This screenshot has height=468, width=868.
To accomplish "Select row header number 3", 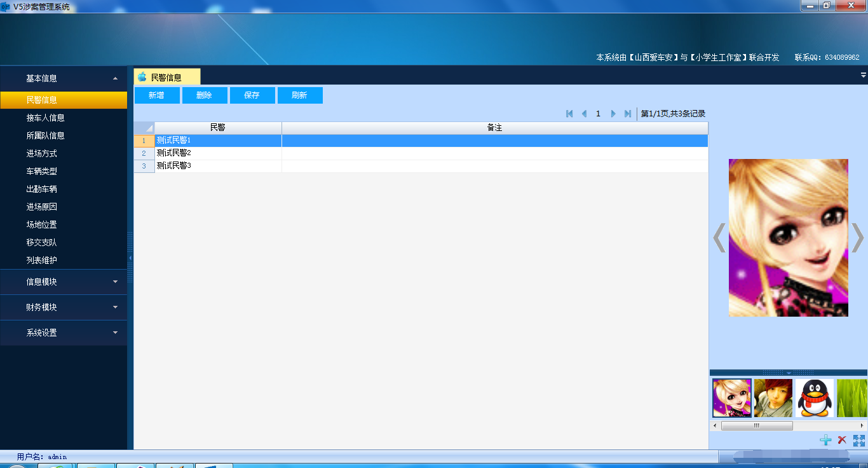I will pos(144,166).
